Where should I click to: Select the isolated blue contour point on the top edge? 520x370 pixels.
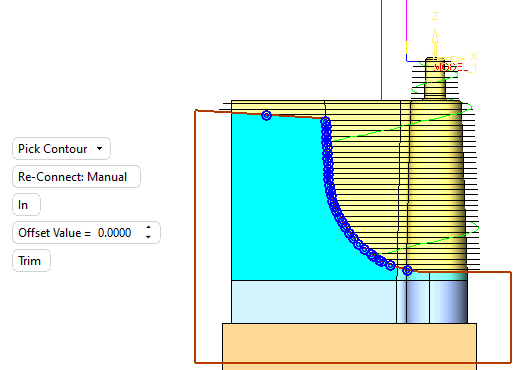coord(266,115)
